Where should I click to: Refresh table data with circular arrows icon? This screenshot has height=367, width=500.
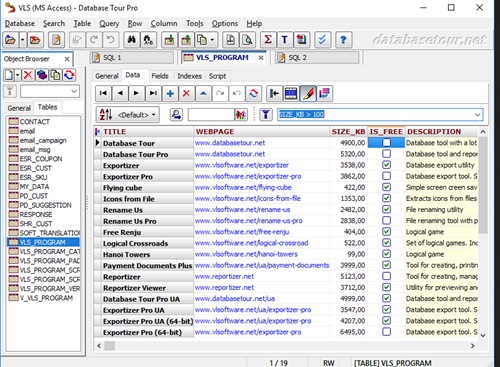(253, 93)
